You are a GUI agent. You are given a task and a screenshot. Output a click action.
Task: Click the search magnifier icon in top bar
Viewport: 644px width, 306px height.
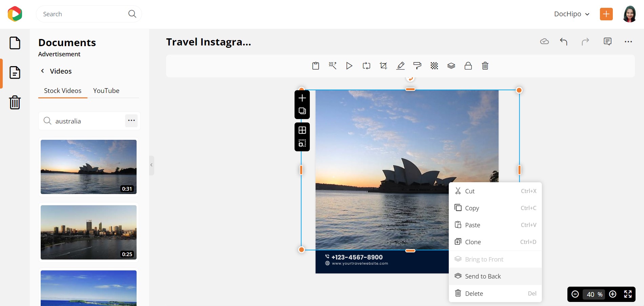pos(132,14)
